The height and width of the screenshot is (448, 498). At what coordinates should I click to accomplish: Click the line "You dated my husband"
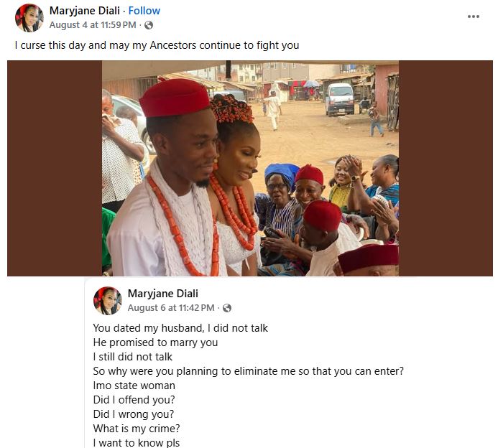pyautogui.click(x=180, y=328)
